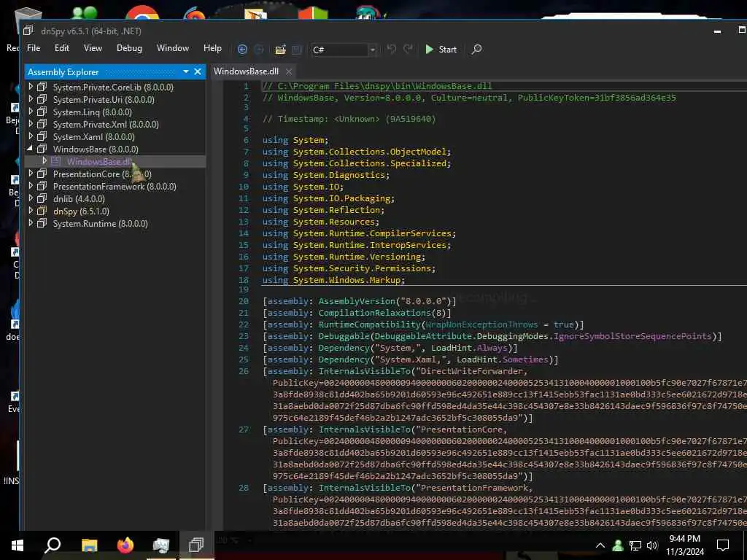The width and height of the screenshot is (747, 560).
Task: Close the WindowsBase.dll tab
Action: click(289, 71)
